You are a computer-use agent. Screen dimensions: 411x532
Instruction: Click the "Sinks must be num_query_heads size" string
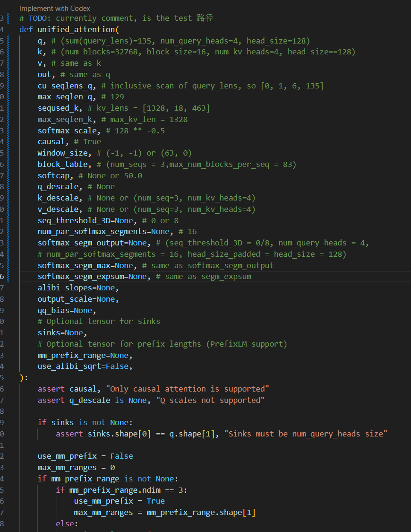(306, 434)
